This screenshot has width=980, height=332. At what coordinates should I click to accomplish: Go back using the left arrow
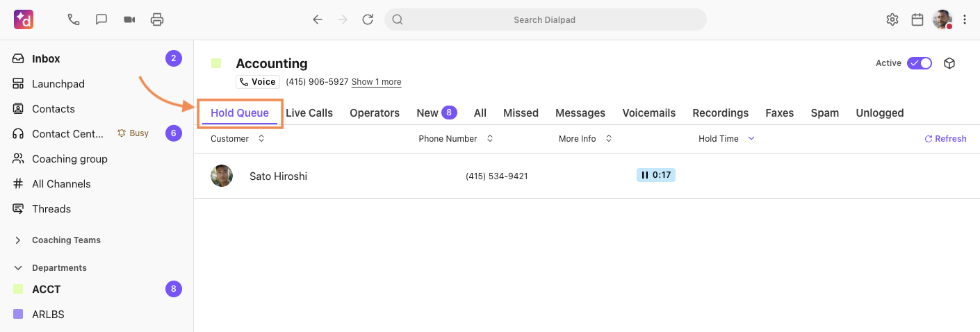pos(318,19)
